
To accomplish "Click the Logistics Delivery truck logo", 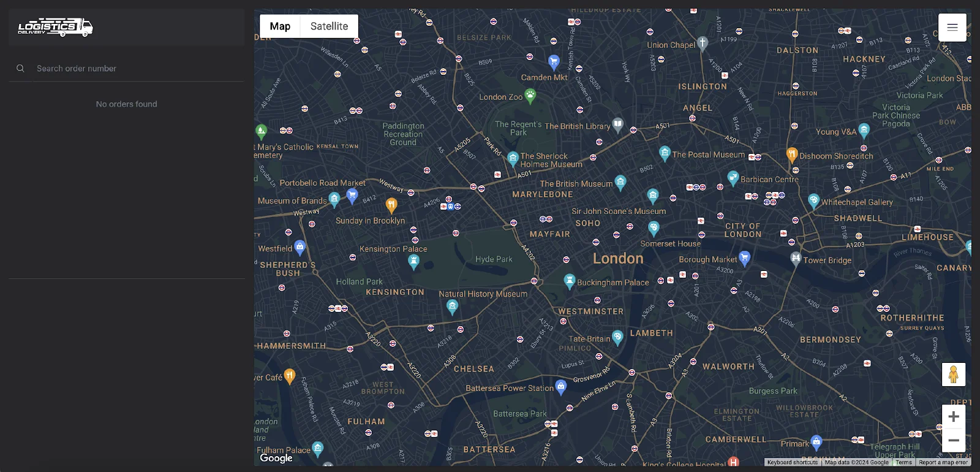I will (x=55, y=27).
